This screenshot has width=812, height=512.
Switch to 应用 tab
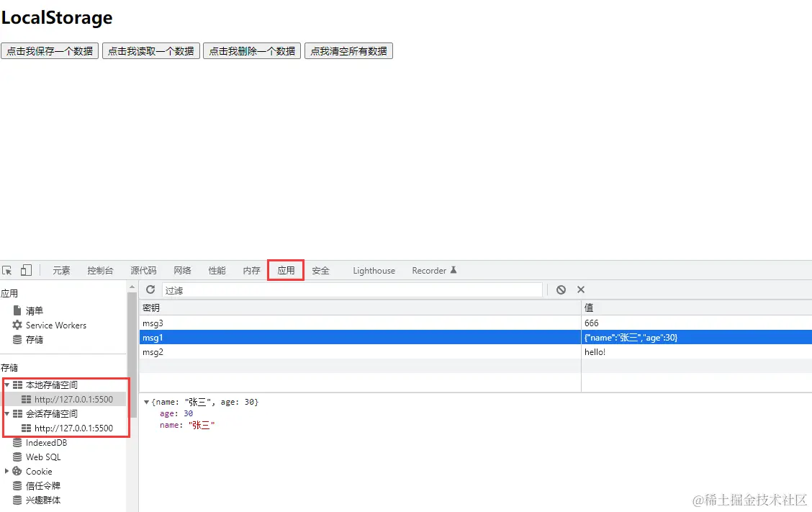pyautogui.click(x=286, y=271)
